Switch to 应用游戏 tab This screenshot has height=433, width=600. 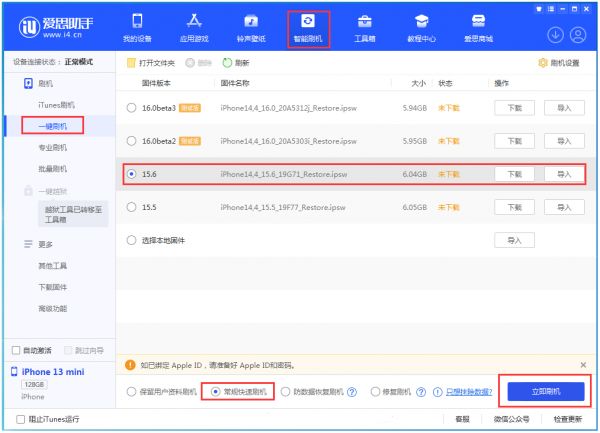194,28
